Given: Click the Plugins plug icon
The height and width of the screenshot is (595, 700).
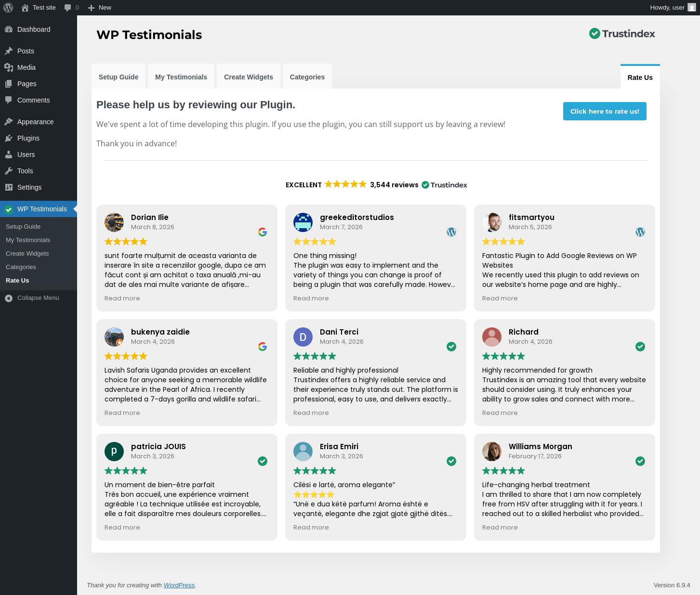Looking at the screenshot, I should click(9, 138).
